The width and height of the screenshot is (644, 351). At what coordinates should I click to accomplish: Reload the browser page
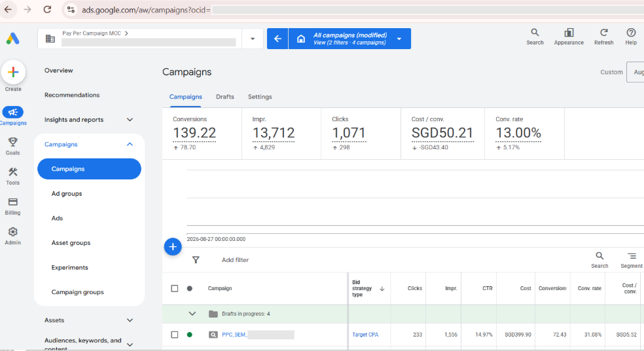pos(47,9)
